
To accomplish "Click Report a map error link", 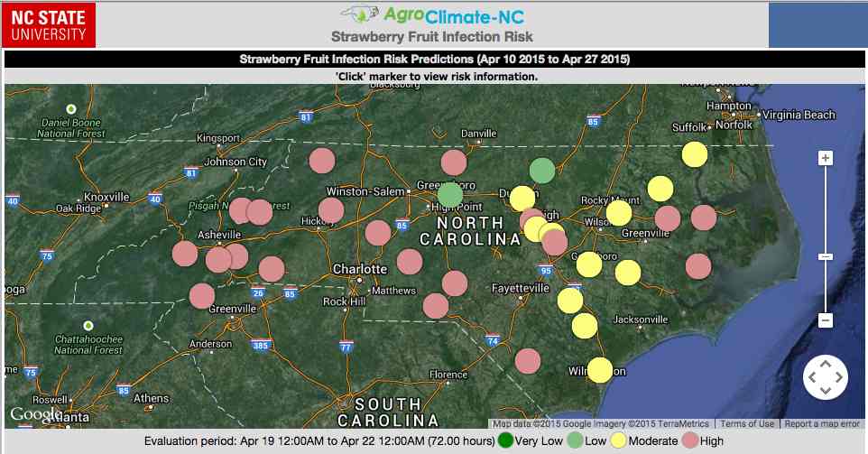I will (822, 423).
